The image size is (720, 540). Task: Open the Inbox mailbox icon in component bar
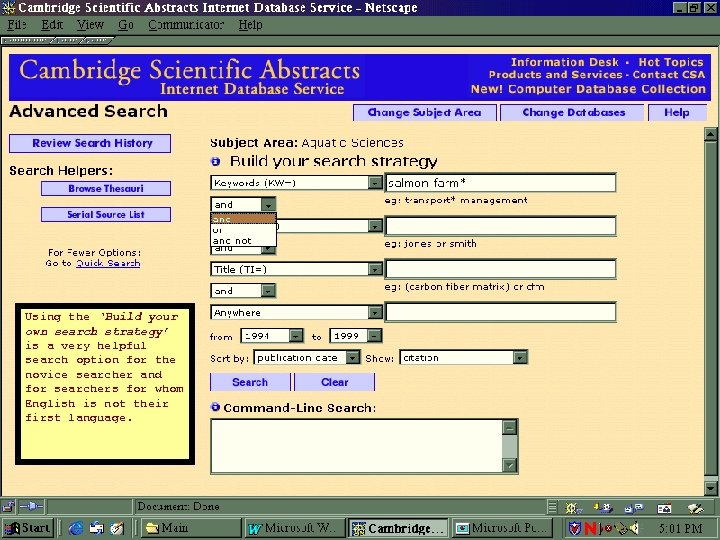click(x=602, y=507)
